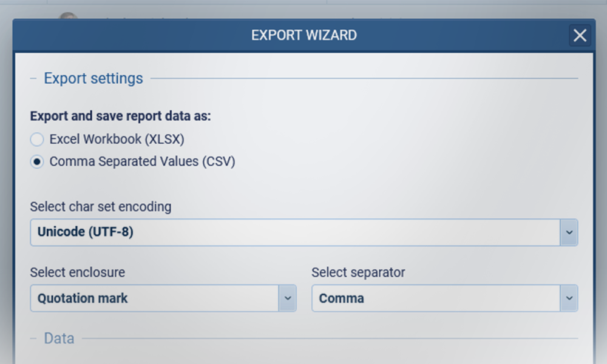Image resolution: width=607 pixels, height=364 pixels.
Task: Expand the enclosure dropdown arrow
Action: click(288, 298)
